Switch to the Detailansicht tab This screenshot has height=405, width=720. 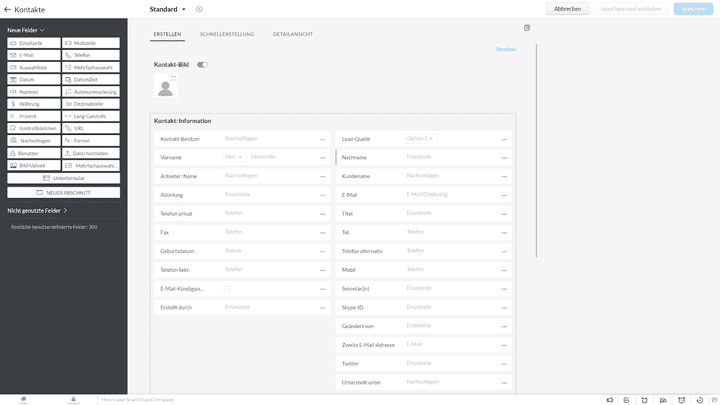[292, 34]
